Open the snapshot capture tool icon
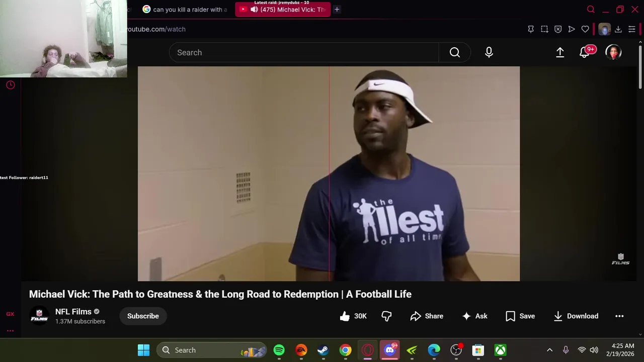 544,29
